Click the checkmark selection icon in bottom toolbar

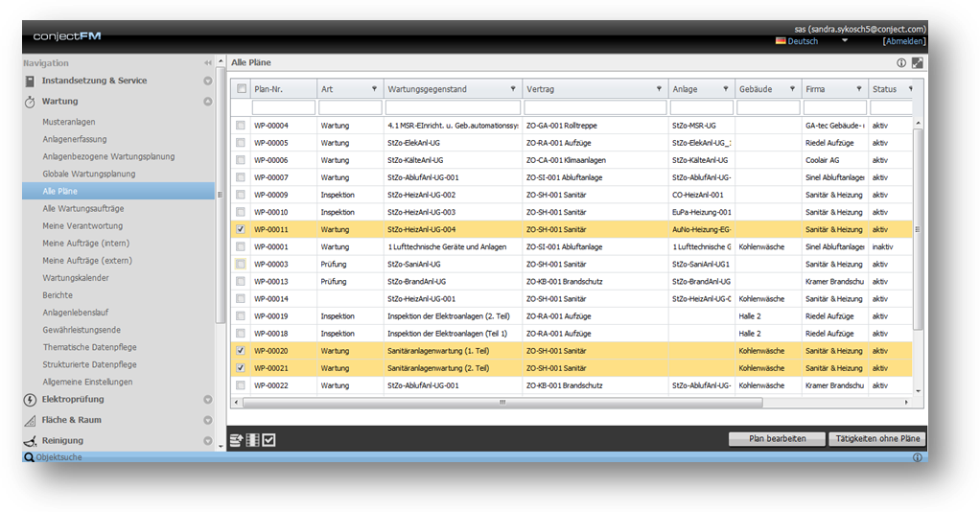click(268, 440)
